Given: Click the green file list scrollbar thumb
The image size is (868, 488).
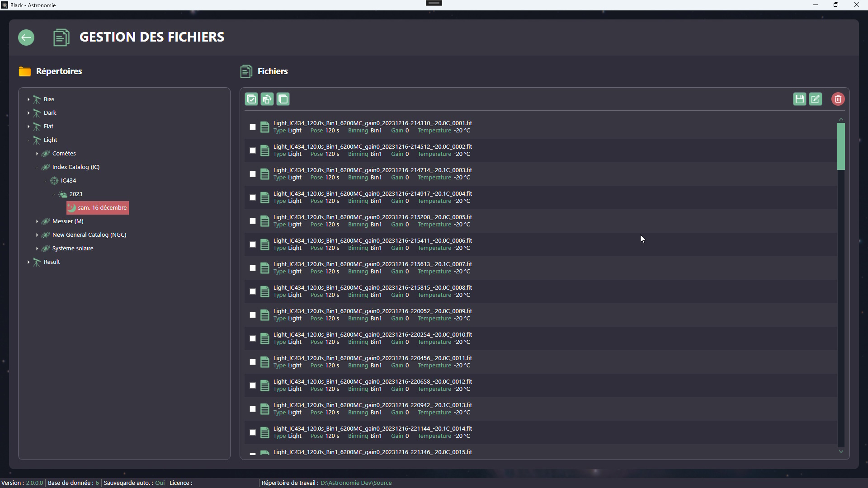Looking at the screenshot, I should [841, 146].
